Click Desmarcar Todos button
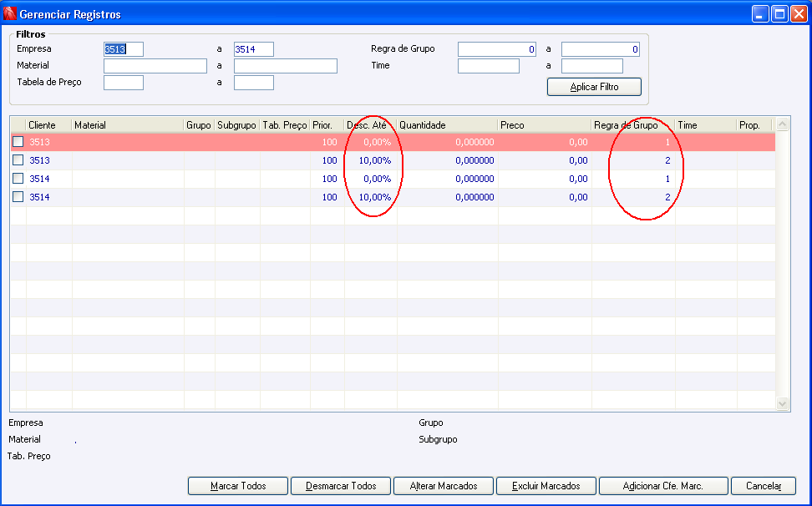This screenshot has height=506, width=812. 341,486
